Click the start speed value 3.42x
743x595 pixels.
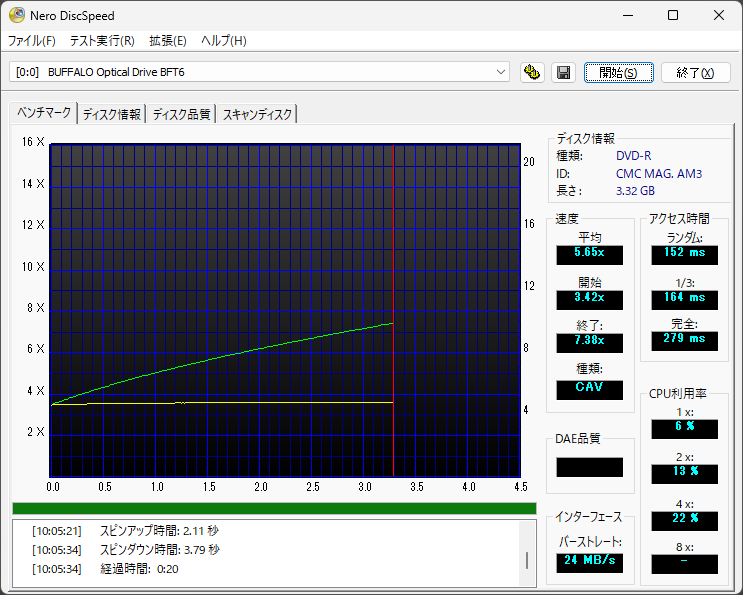589,298
